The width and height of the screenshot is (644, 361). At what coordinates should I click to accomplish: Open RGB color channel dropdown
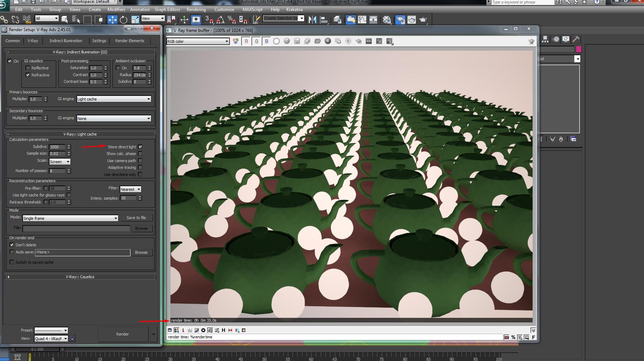[x=198, y=41]
